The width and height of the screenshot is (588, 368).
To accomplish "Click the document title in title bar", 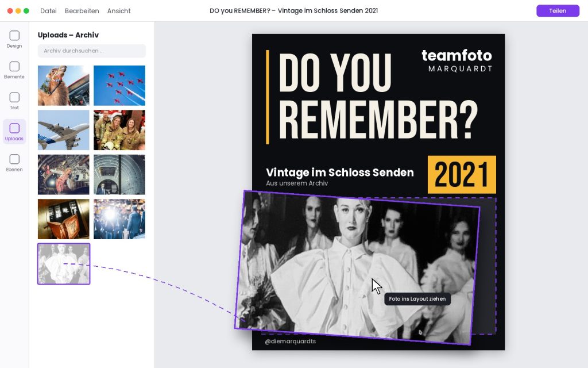I will [x=293, y=11].
